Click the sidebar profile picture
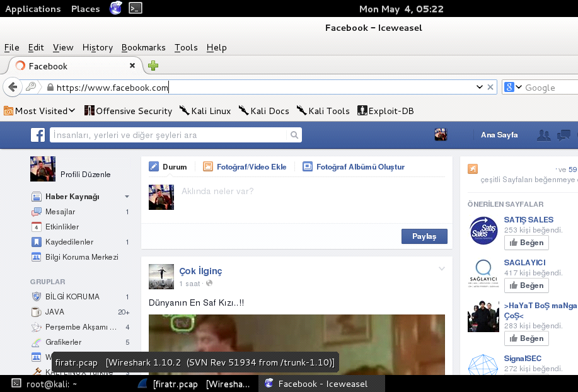578x392 pixels. pos(43,169)
